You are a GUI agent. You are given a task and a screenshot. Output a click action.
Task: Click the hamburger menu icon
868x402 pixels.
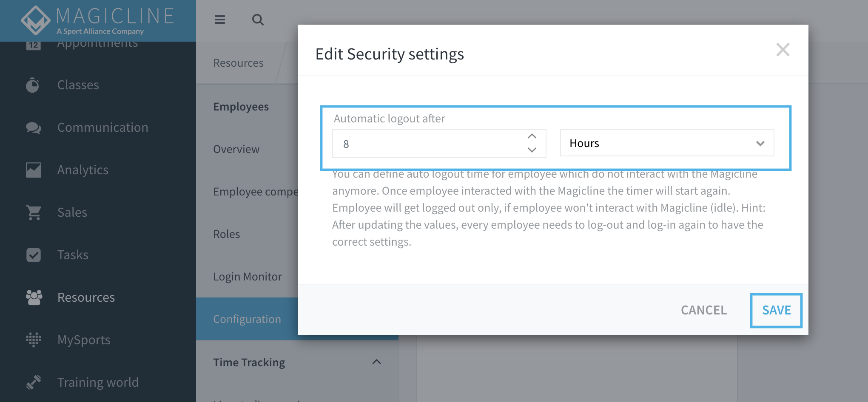tap(220, 20)
